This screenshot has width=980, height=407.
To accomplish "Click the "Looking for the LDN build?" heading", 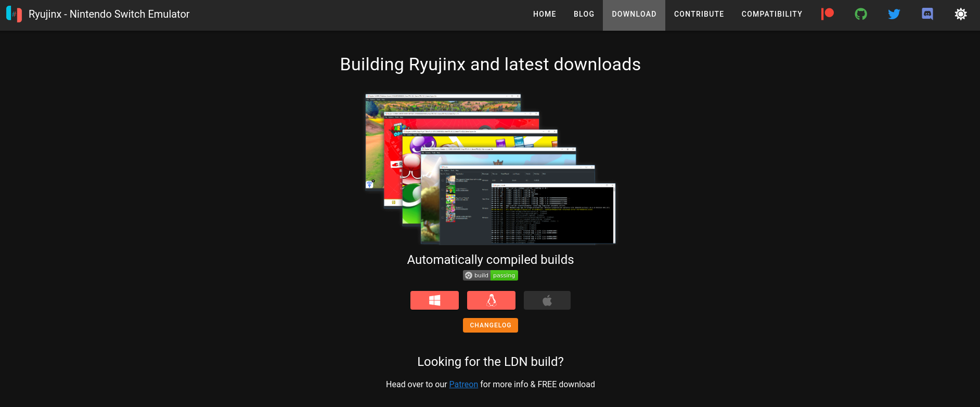I will (x=490, y=361).
